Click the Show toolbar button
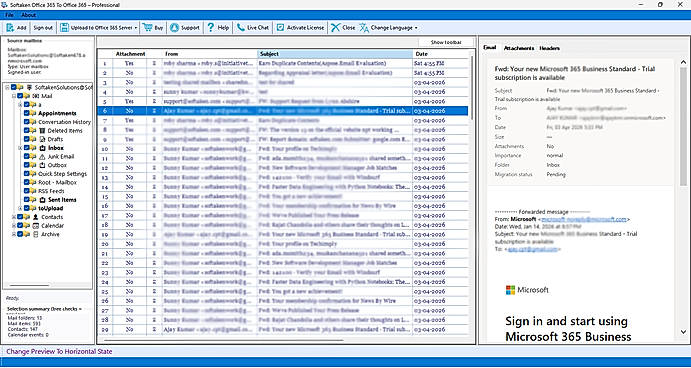 pyautogui.click(x=446, y=42)
